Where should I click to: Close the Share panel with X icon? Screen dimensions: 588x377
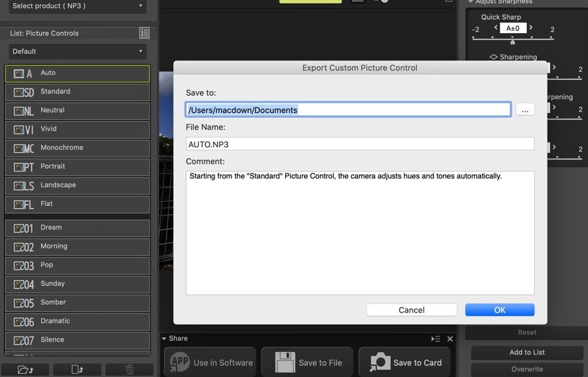(x=450, y=339)
